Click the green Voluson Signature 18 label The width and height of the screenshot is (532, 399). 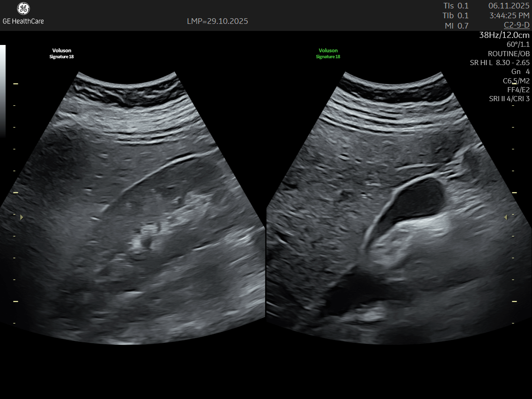[328, 53]
